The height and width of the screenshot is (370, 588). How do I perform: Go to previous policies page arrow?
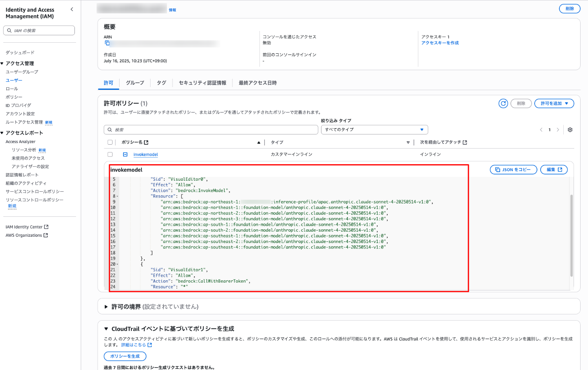541,130
